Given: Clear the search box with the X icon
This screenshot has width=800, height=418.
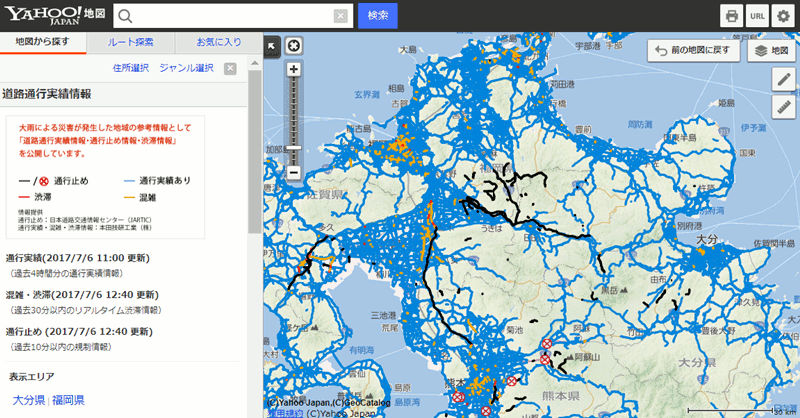Looking at the screenshot, I should click(x=340, y=16).
